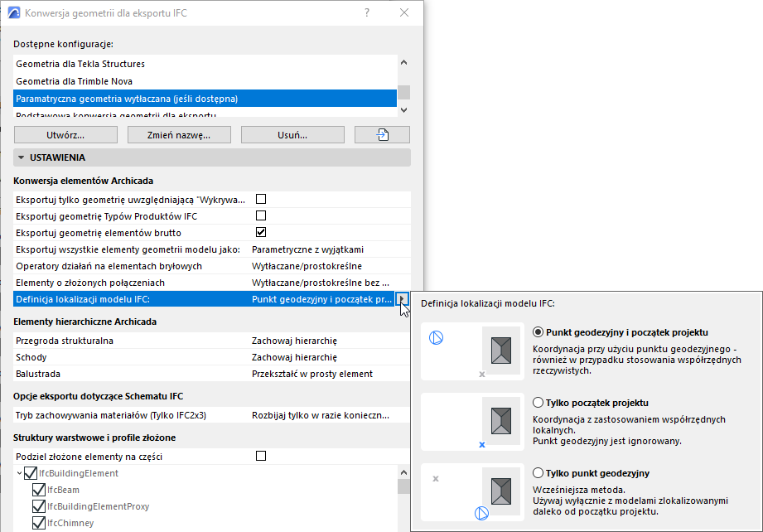Collapse the IfcBuildingElement tree node
This screenshot has width=763, height=532.
click(19, 473)
